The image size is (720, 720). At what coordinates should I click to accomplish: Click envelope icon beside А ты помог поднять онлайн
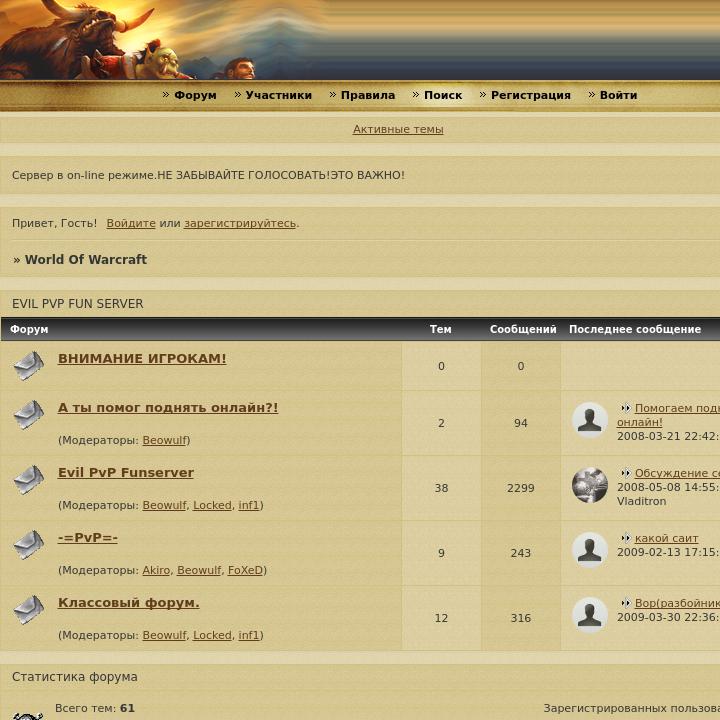click(x=28, y=415)
